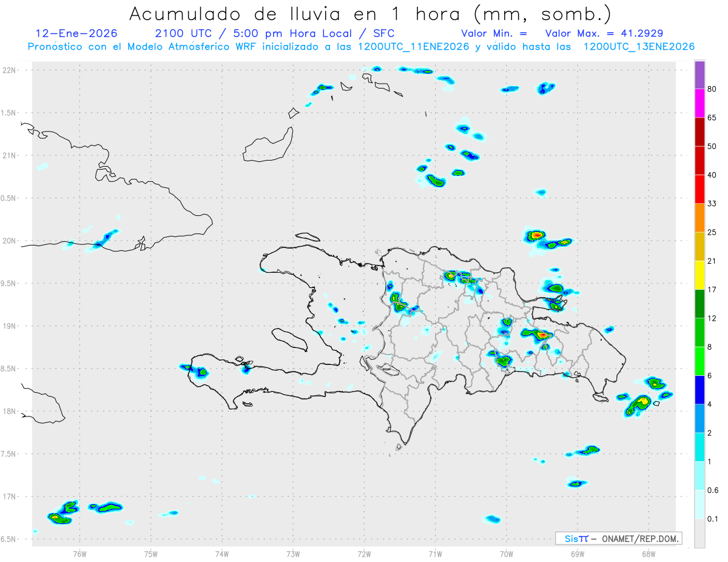Screen dimensions: 728x562
Task: Click the colorbar label '40'
Action: tap(713, 175)
